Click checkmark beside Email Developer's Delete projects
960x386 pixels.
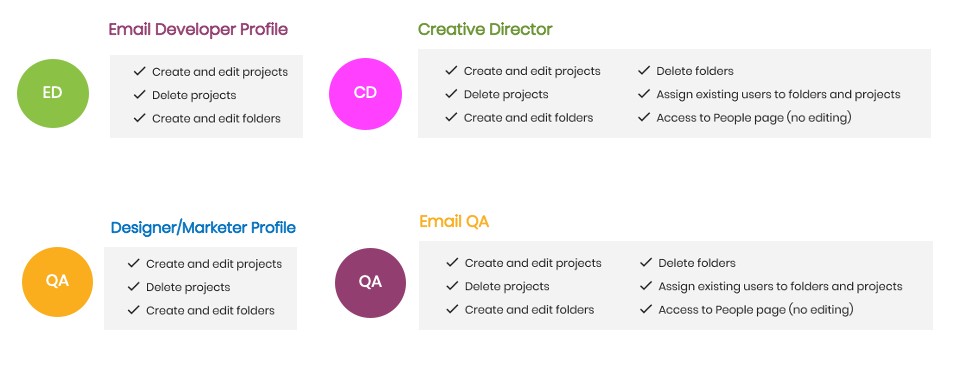coord(140,95)
